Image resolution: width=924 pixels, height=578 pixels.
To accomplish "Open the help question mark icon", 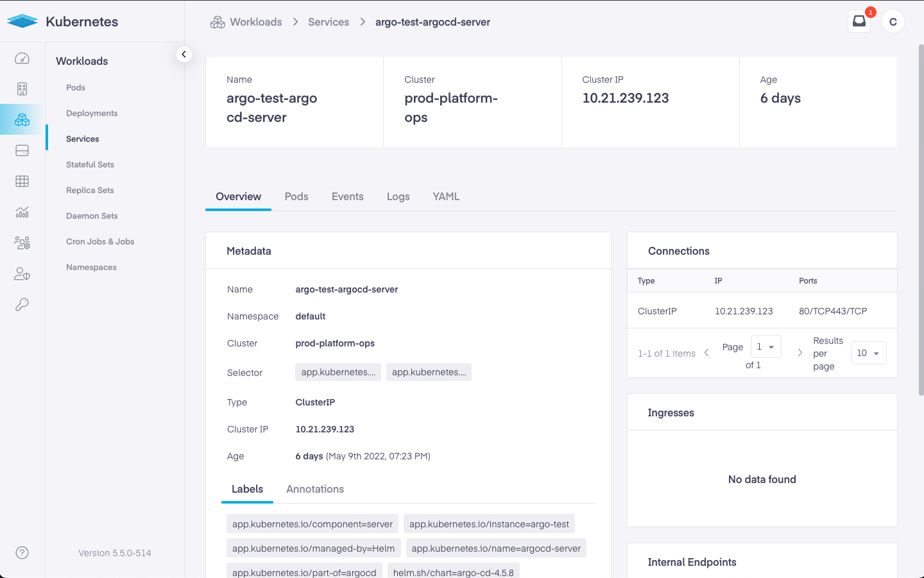I will 22,553.
